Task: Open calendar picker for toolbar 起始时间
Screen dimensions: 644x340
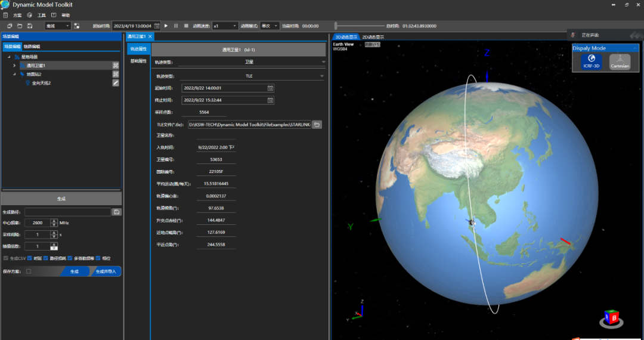Action: [156, 26]
